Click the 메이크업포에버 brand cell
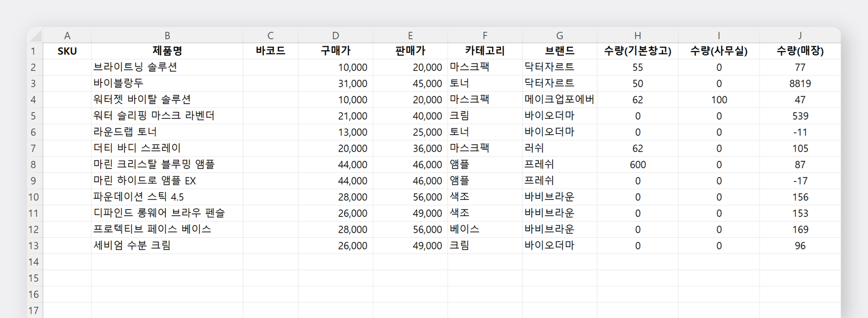868x318 pixels. [559, 100]
